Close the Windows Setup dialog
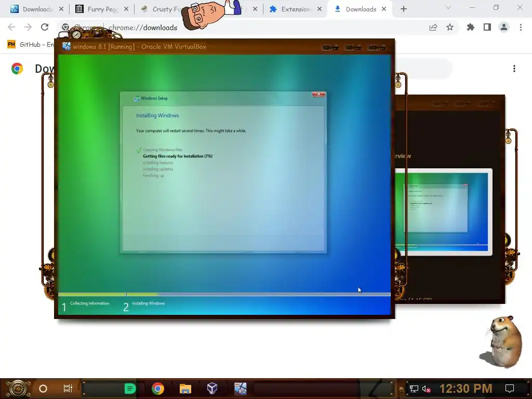The width and height of the screenshot is (532, 399). (x=318, y=94)
